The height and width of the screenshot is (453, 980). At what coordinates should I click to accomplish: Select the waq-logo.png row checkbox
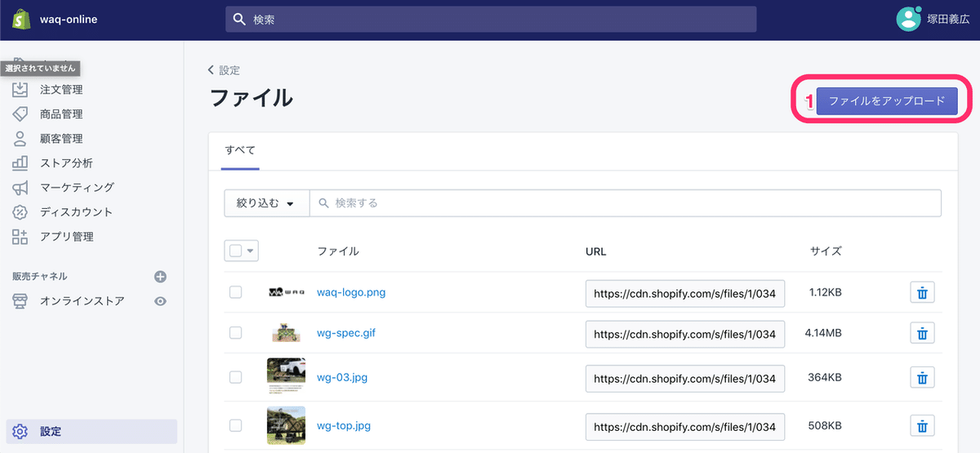(x=235, y=292)
